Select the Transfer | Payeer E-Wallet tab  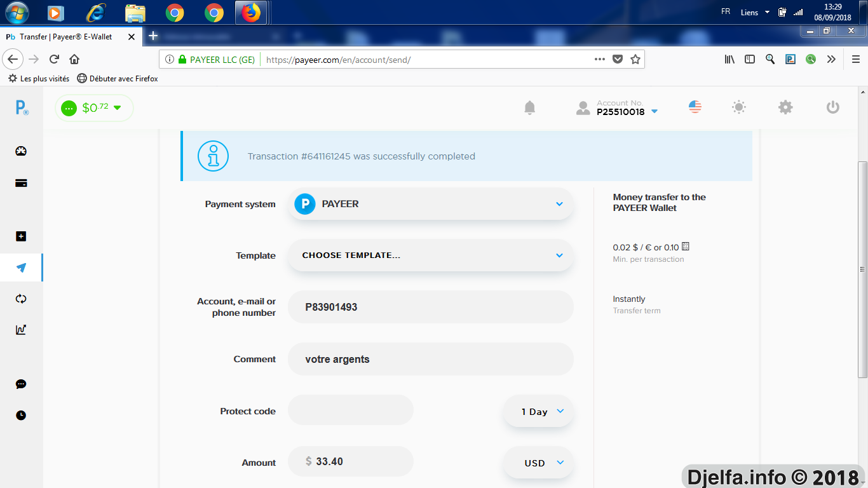point(70,37)
